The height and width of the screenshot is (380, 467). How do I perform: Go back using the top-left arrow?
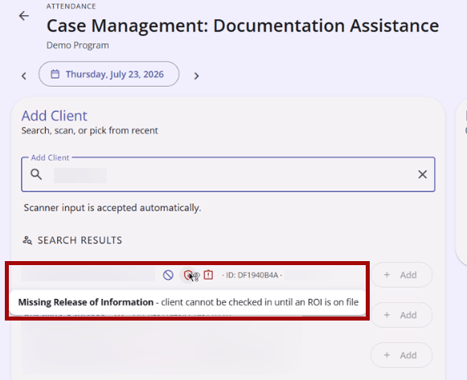(24, 16)
